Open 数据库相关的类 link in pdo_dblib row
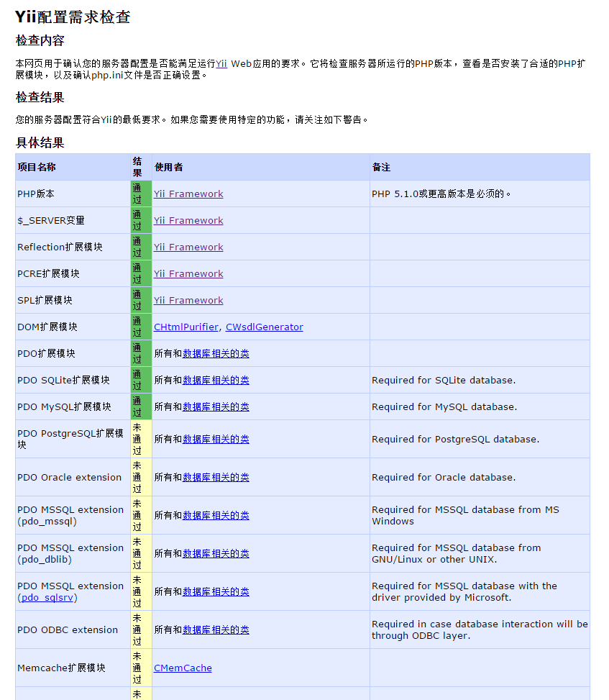Screen dimensions: 609x700 tap(216, 553)
